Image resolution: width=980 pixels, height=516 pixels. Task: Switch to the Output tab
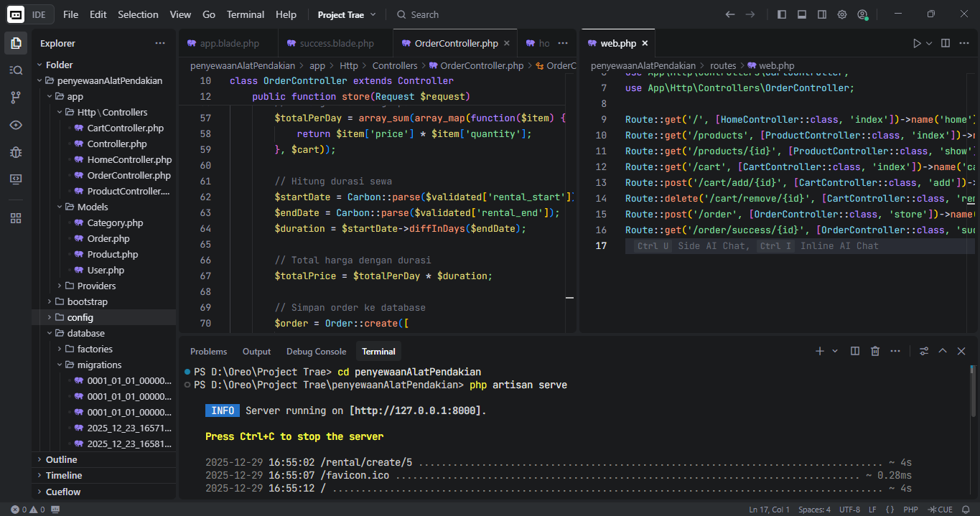[x=256, y=351]
